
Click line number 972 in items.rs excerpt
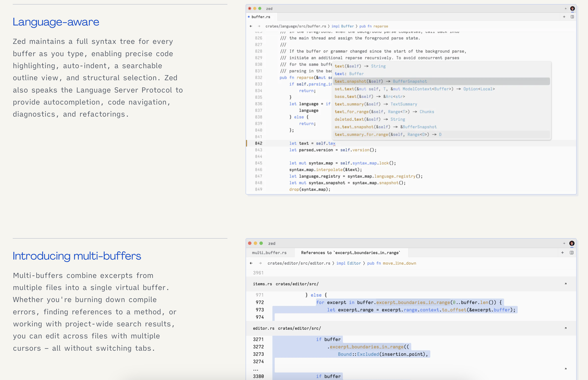260,302
